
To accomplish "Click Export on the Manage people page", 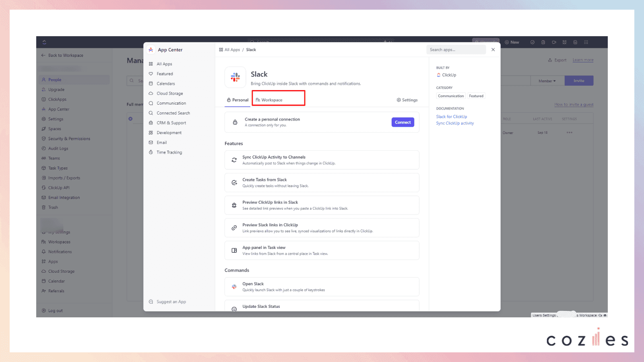I will 557,60.
